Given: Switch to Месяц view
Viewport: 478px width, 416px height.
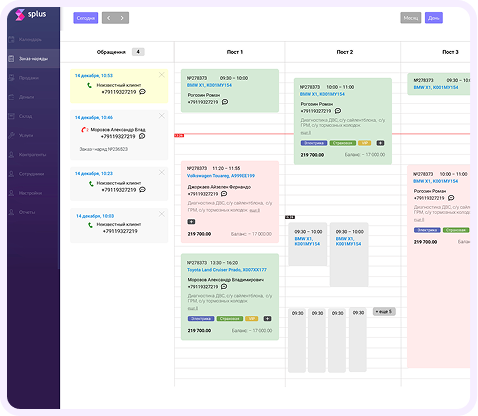Looking at the screenshot, I should 411,18.
